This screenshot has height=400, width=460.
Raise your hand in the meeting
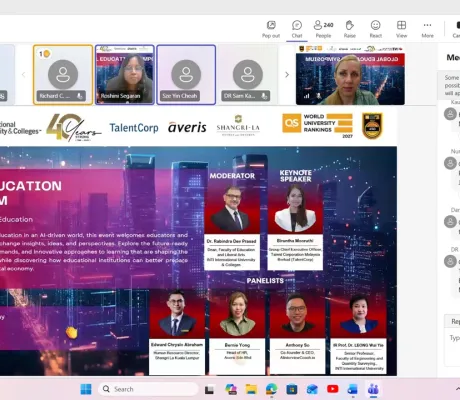[349, 29]
